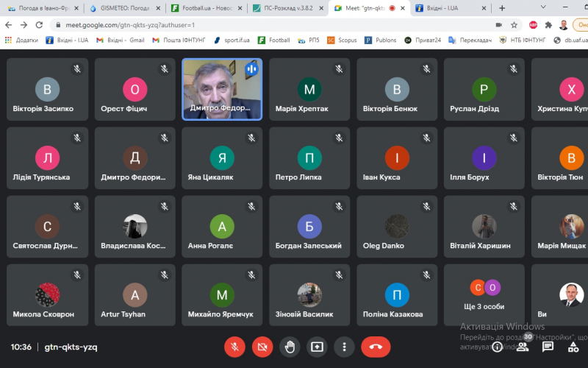Viewport: 588px width, 368px height.
Task: Open Приват24 bookmark
Action: tap(422, 40)
